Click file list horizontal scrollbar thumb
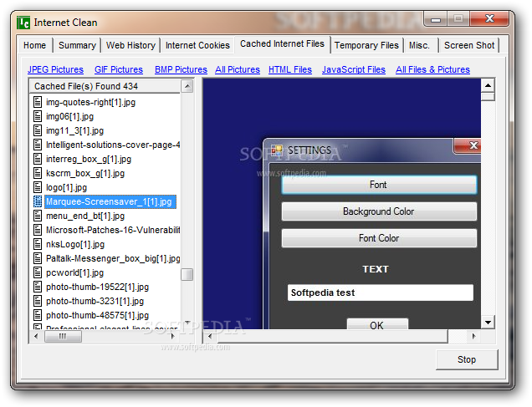 click(63, 336)
